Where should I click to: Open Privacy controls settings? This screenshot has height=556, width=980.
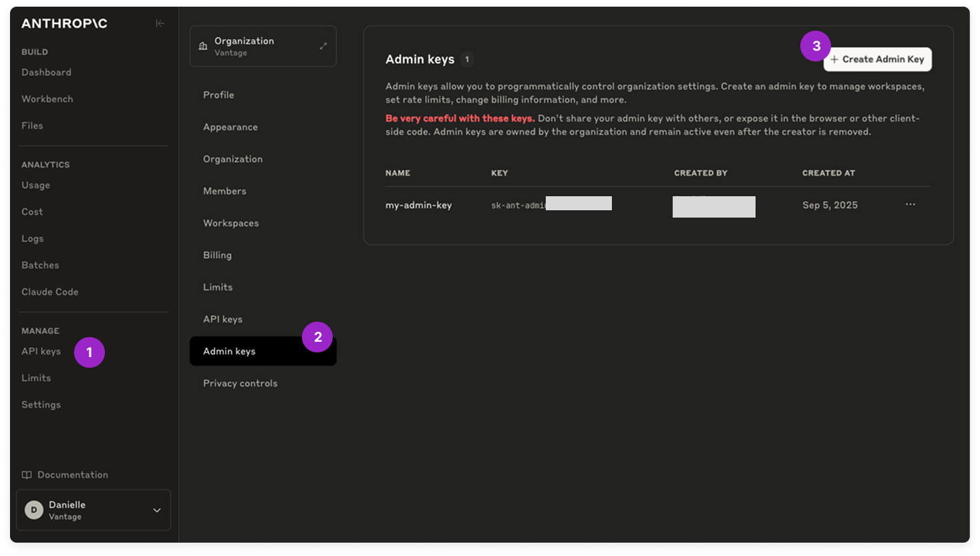click(240, 383)
